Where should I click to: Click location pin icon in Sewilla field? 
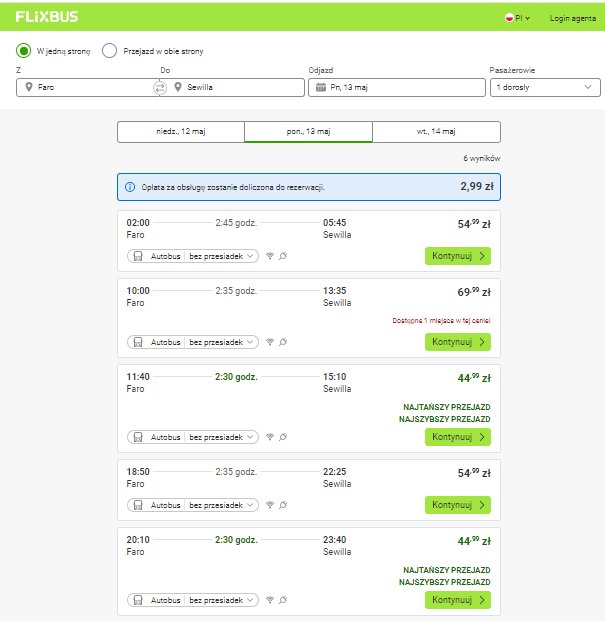[178, 87]
